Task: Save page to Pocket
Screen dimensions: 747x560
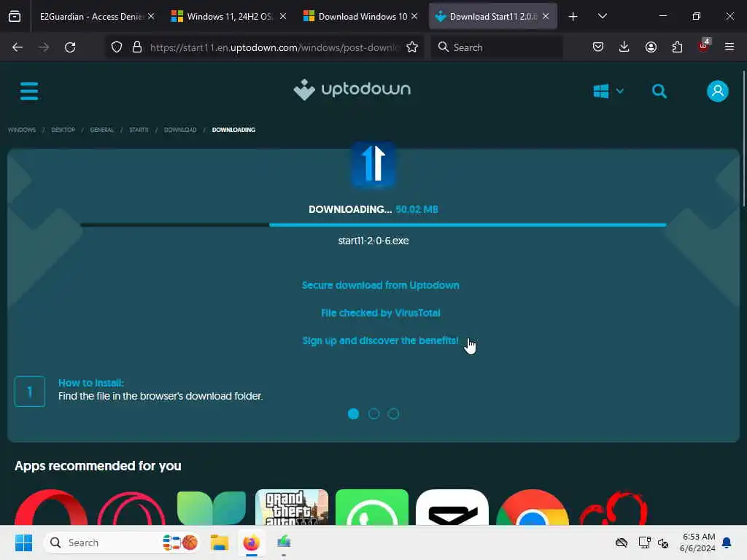Action: pyautogui.click(x=598, y=47)
